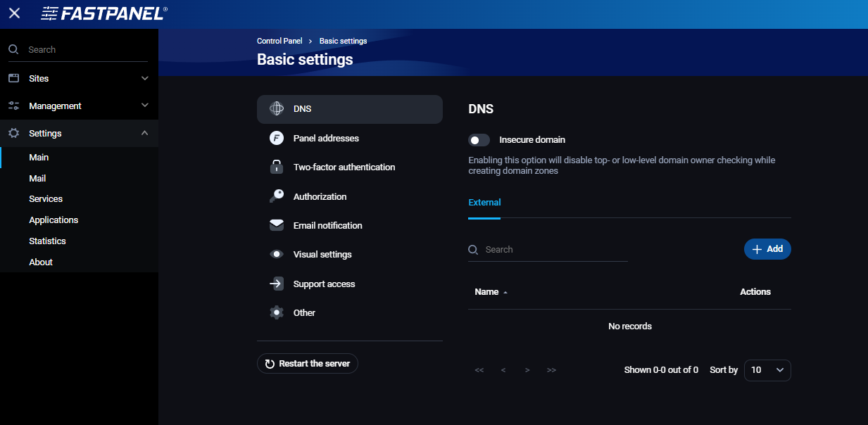Open Statistics in the Settings submenu
868x425 pixels.
pyautogui.click(x=47, y=241)
